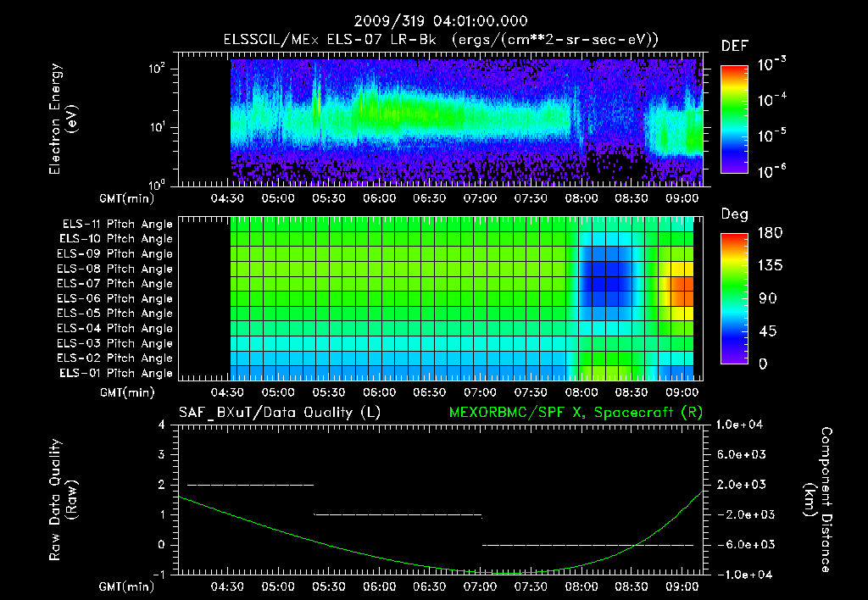Click the Deg label above the color bar
This screenshot has width=868, height=600.
(x=735, y=214)
